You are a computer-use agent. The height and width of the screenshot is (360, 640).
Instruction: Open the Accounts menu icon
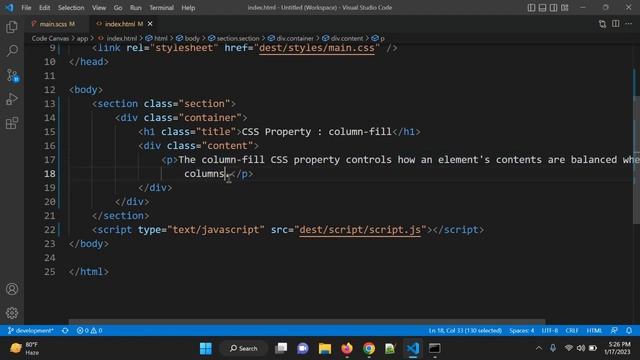(x=12, y=289)
